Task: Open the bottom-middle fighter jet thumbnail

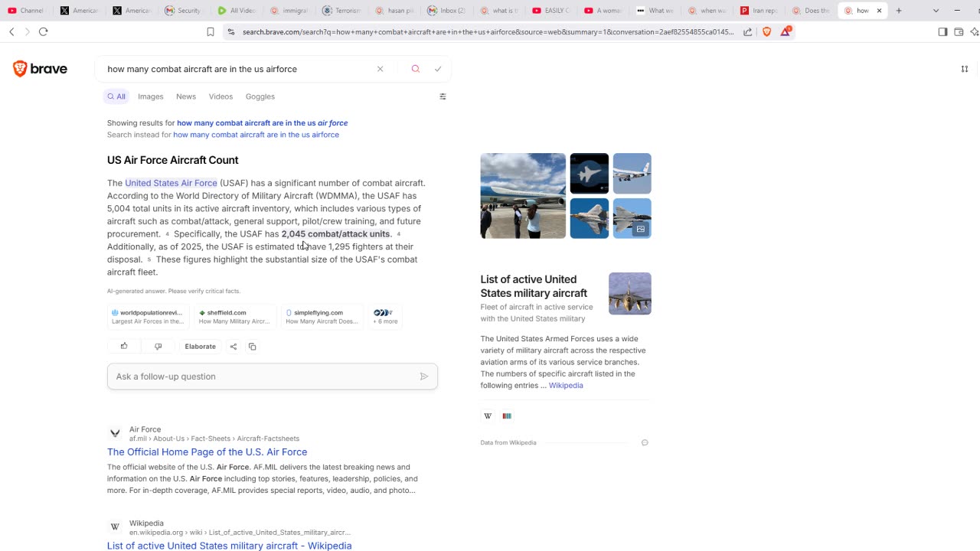Action: pyautogui.click(x=590, y=219)
